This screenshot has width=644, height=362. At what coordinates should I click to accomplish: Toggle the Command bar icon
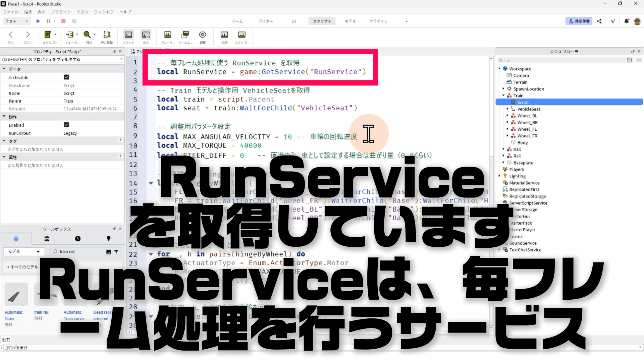point(128,35)
